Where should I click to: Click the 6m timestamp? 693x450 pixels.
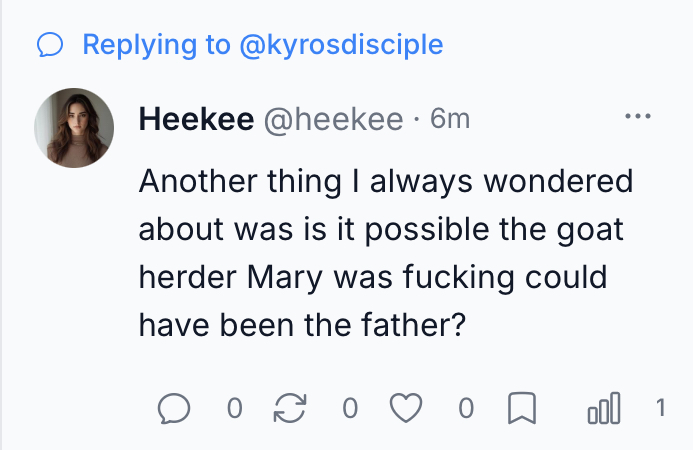click(449, 120)
